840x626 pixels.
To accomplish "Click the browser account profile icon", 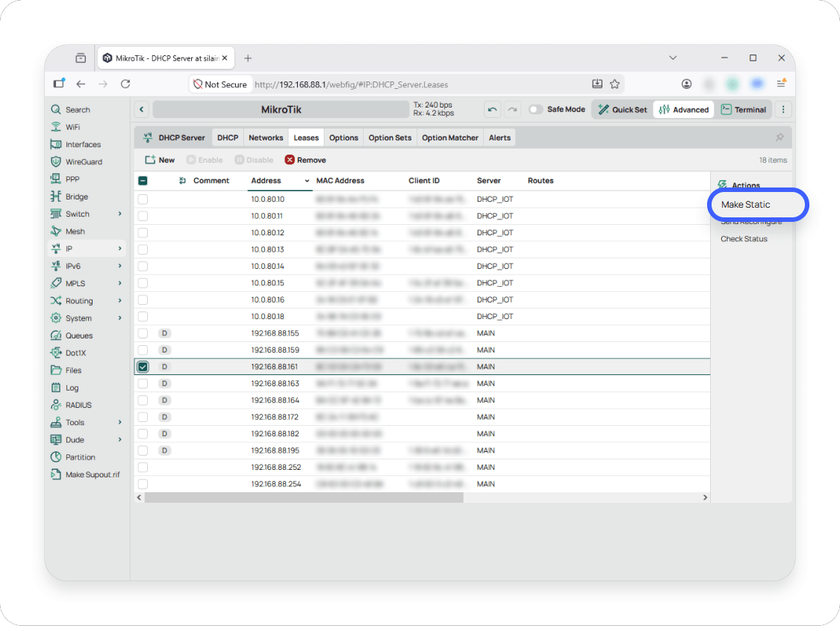I will (x=686, y=84).
